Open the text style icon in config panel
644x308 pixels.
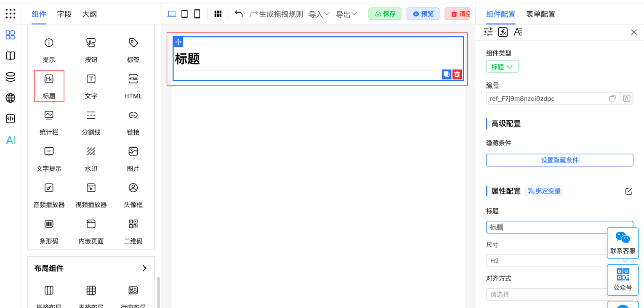point(518,32)
